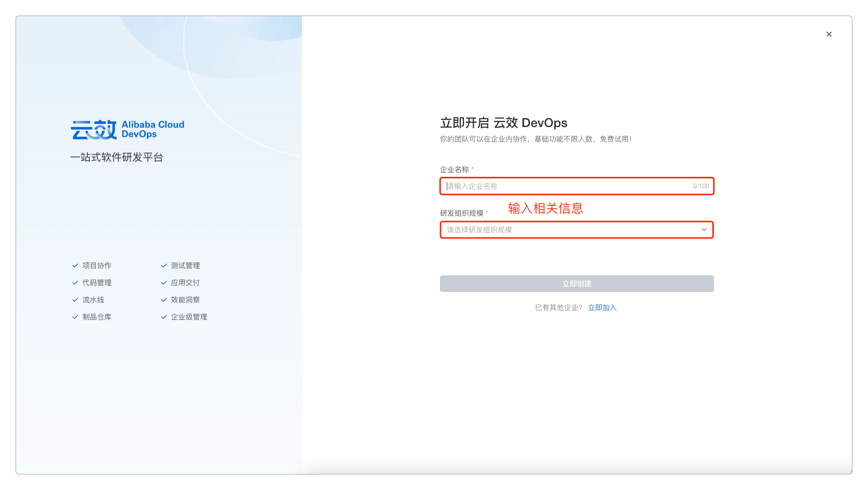This screenshot has height=490, width=868.
Task: Click the 立即开启 云效 DevOps heading
Action: tap(504, 123)
